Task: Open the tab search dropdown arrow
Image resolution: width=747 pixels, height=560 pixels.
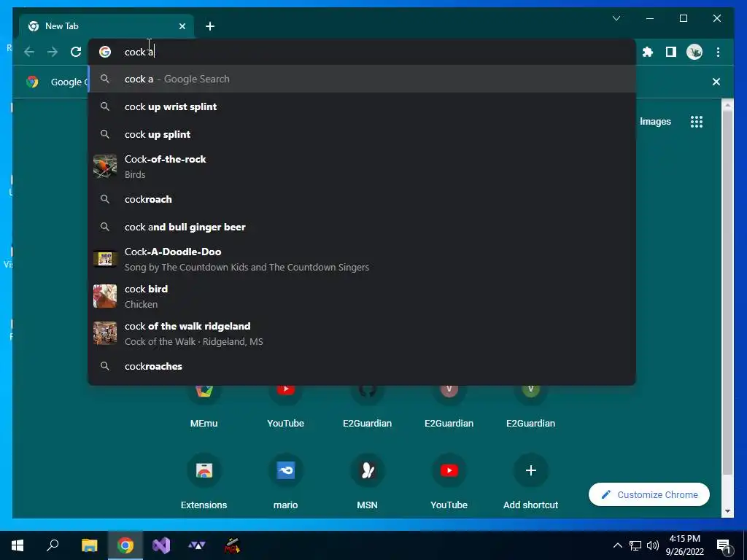Action: (x=616, y=18)
